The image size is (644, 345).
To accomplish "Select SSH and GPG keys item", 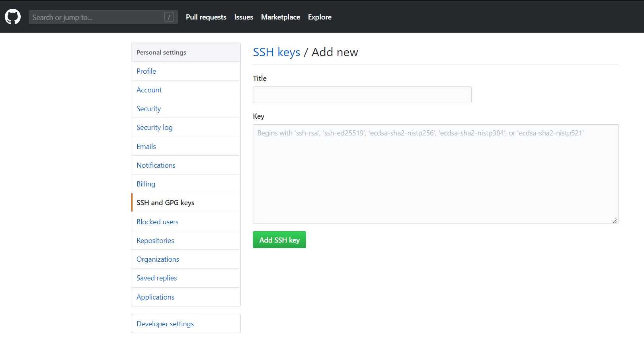I will 186,203.
